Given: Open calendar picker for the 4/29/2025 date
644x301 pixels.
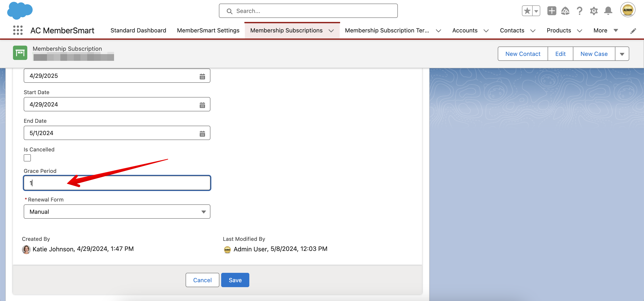Looking at the screenshot, I should point(202,76).
